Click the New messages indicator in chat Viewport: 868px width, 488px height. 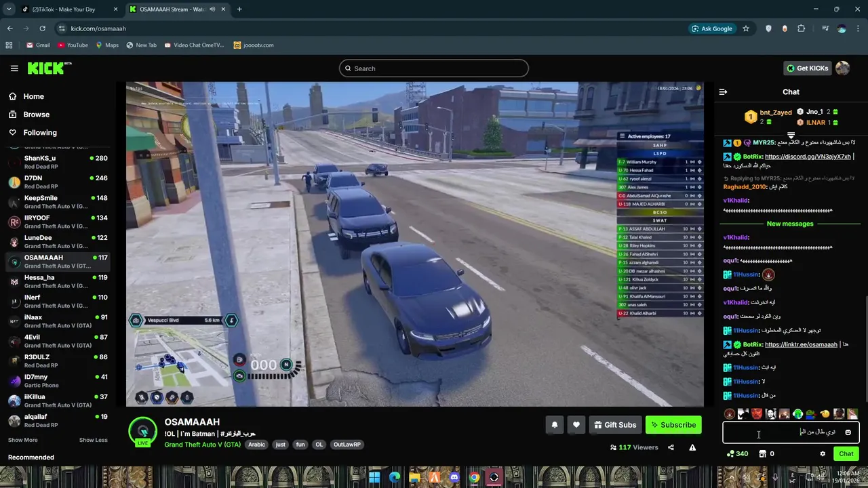[790, 224]
